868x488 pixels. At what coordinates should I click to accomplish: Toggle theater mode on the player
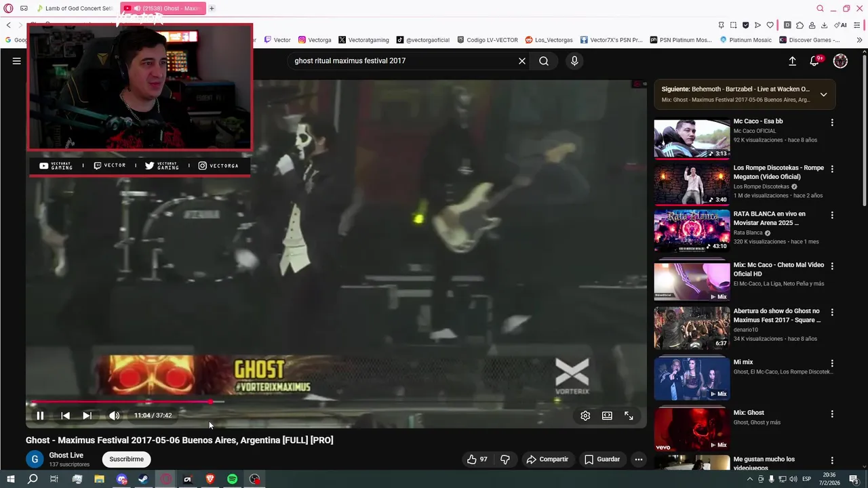pyautogui.click(x=607, y=415)
